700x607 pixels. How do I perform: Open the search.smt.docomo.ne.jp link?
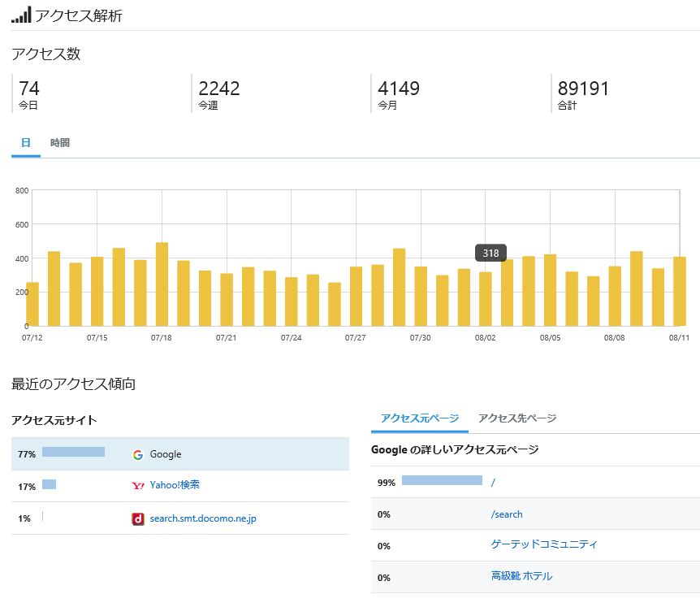click(x=203, y=518)
